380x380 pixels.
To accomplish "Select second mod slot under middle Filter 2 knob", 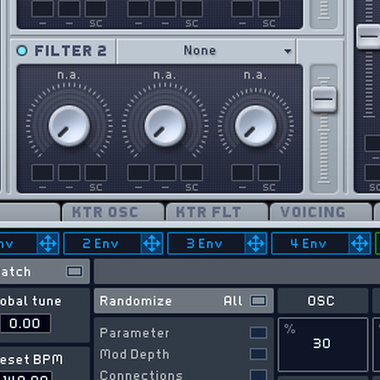I will coord(165,173).
